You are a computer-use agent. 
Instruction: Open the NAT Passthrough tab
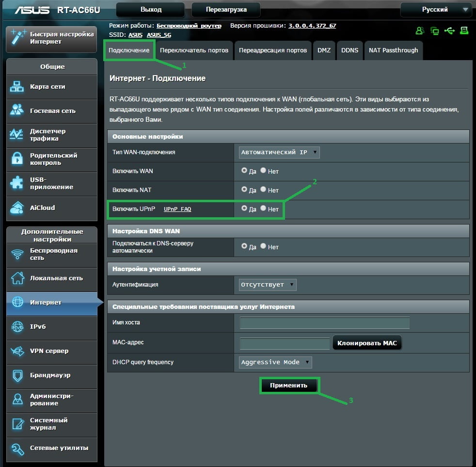pyautogui.click(x=394, y=50)
